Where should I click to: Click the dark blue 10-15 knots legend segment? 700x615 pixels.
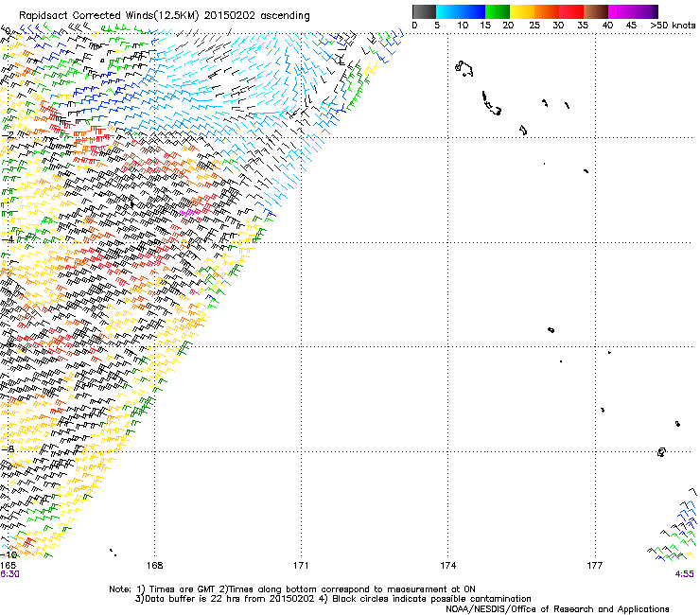(x=473, y=11)
